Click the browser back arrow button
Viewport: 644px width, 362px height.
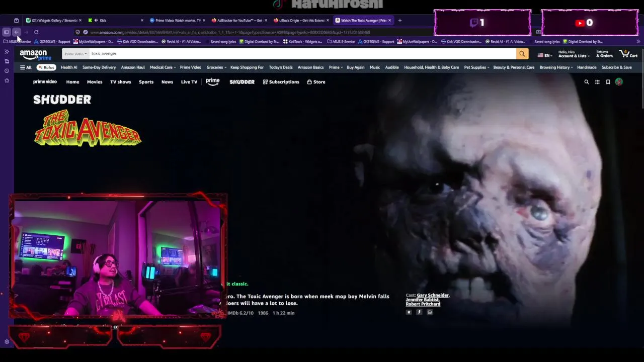(17, 32)
